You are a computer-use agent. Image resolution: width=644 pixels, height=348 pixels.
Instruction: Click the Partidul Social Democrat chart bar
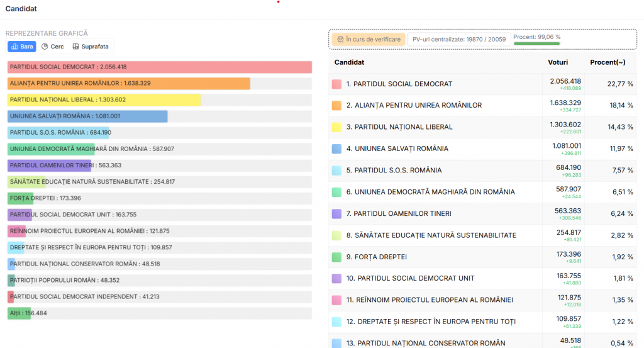coord(159,67)
